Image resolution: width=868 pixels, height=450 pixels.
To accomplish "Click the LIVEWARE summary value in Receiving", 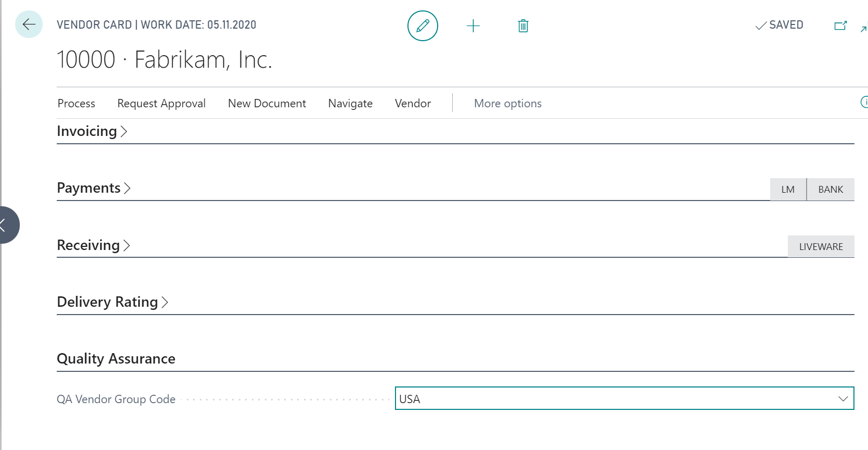I will coord(821,246).
